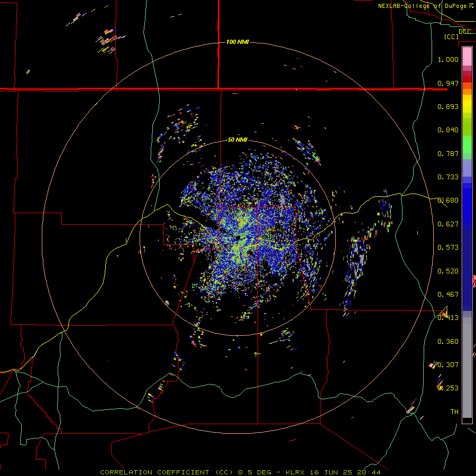Click the yellow segment of the color bar
Viewport: 476px width, 476px height.
(x=467, y=104)
